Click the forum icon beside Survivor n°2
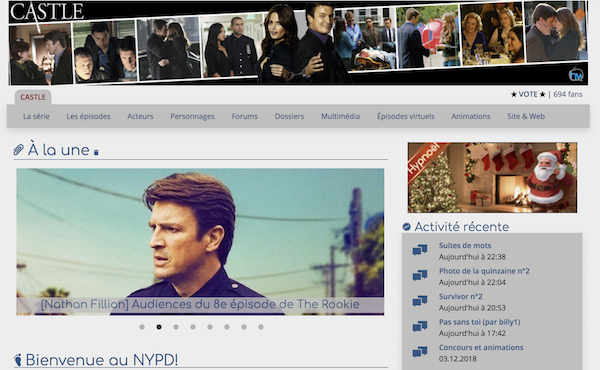 [420, 301]
